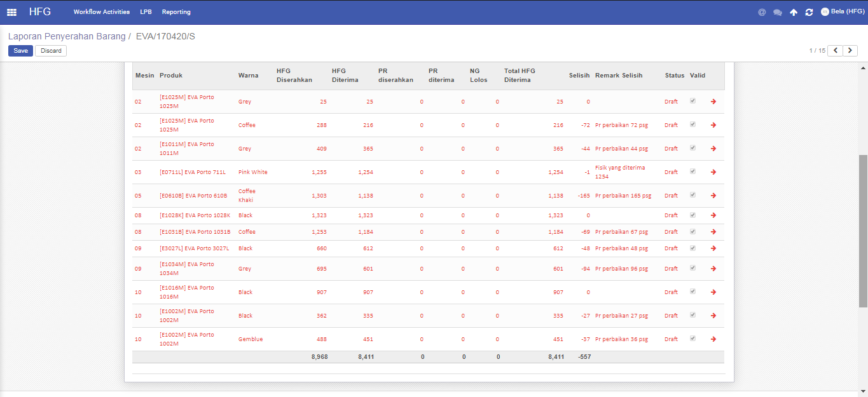This screenshot has width=868, height=397.
Task: Open the LPB menu
Action: pyautogui.click(x=146, y=12)
